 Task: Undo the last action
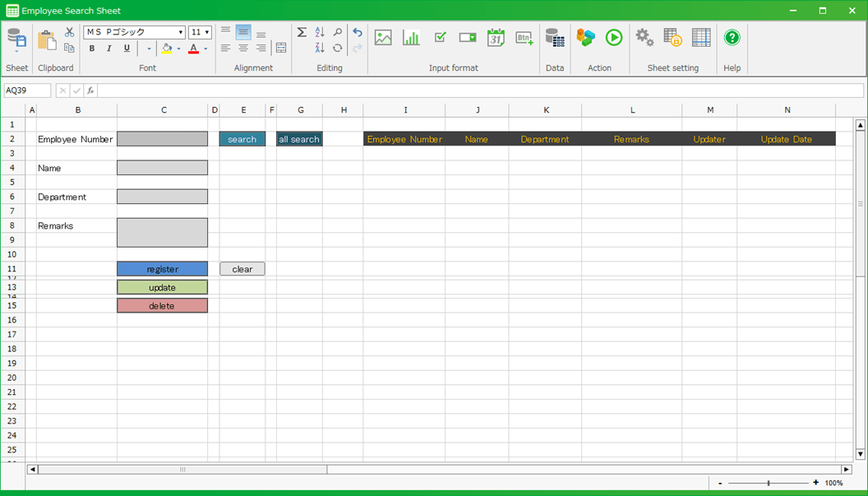pyautogui.click(x=358, y=32)
